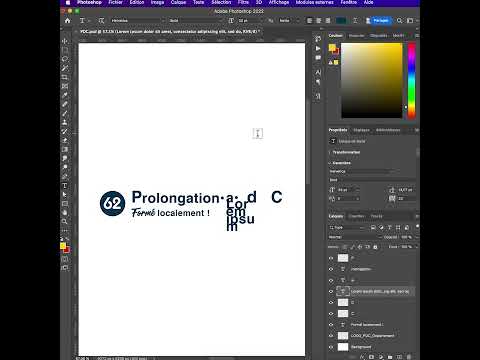This screenshot has width=480, height=360.
Task: Switch to the Couleur panel tab
Action: pos(335,36)
